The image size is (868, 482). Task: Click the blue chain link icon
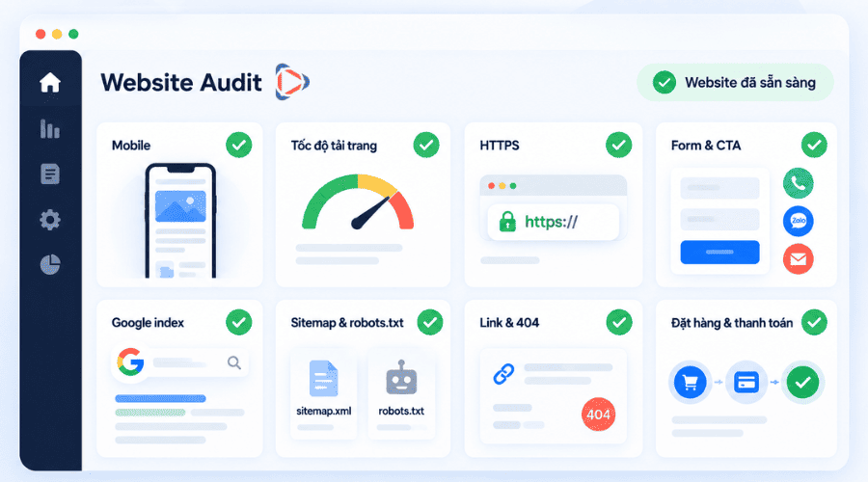pyautogui.click(x=503, y=375)
